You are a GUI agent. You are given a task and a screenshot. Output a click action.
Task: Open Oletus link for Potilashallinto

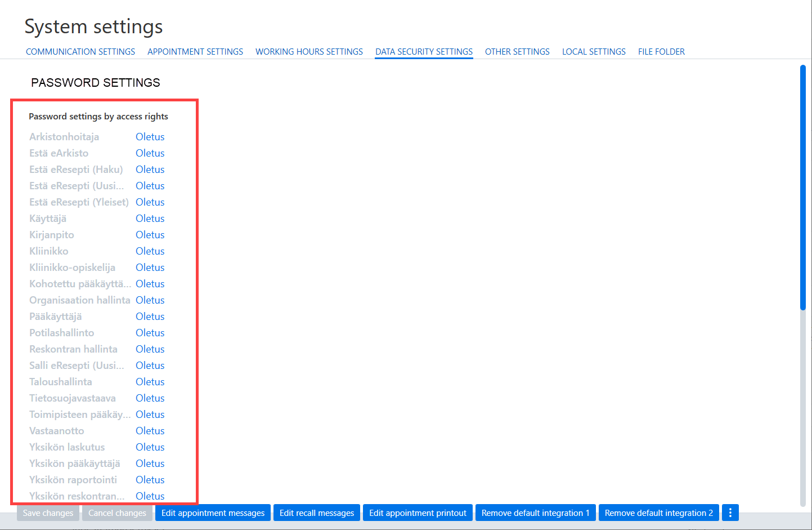click(150, 333)
